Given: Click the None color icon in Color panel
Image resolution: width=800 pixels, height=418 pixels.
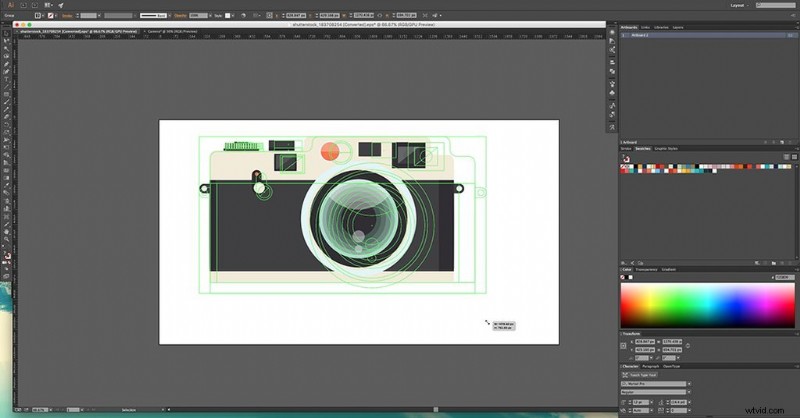Looking at the screenshot, I should tap(622, 277).
